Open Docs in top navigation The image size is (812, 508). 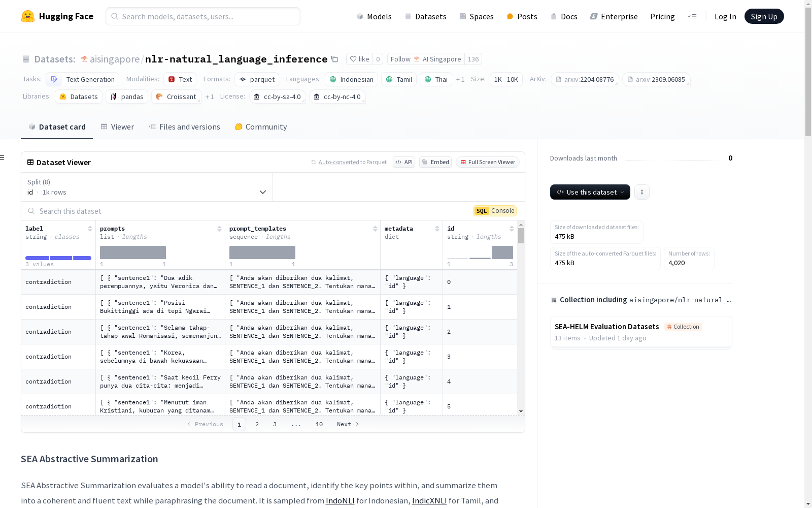click(564, 16)
